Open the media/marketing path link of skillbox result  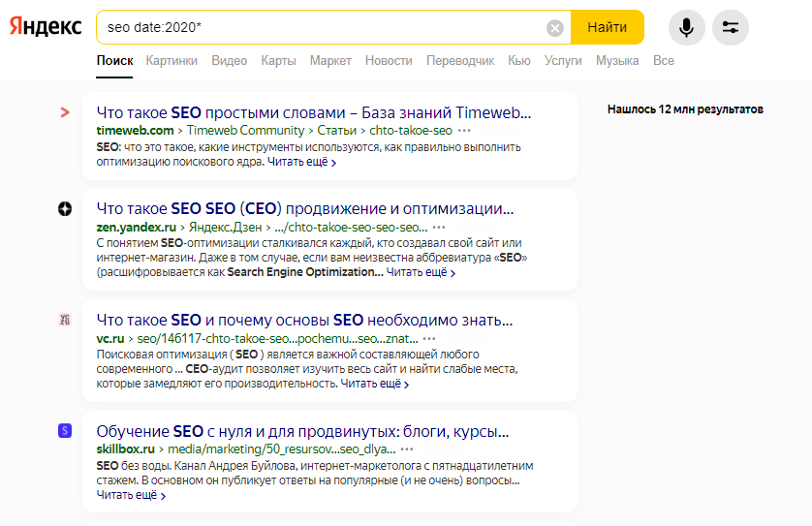(282, 449)
